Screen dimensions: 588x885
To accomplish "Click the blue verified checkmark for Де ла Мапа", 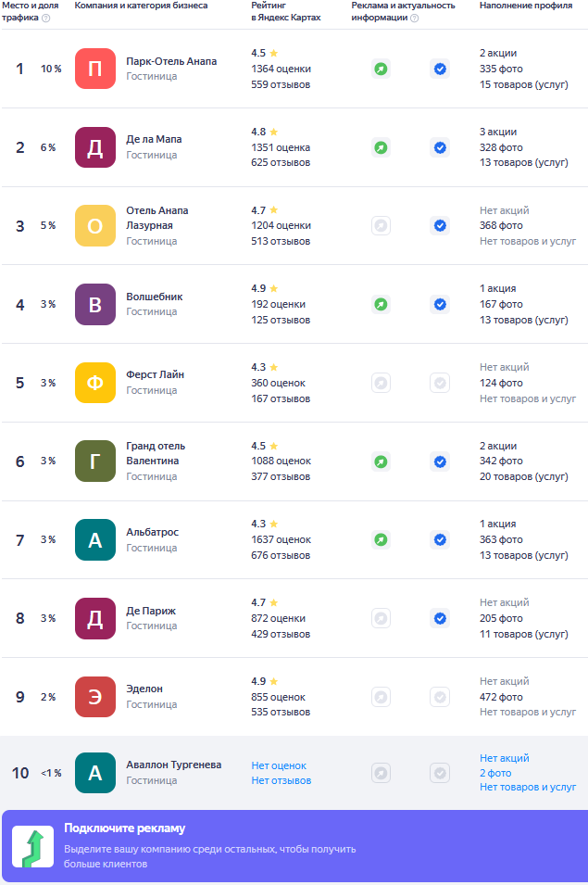I will pyautogui.click(x=440, y=147).
